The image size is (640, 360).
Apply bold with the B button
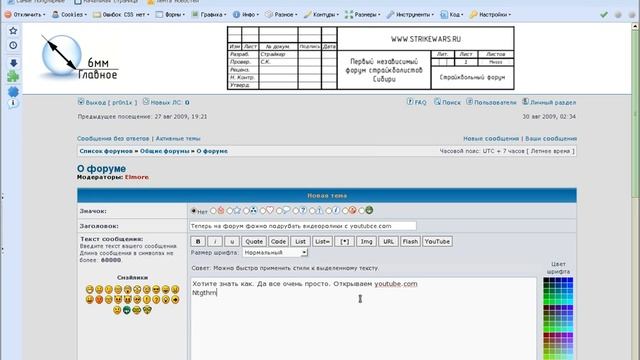tap(198, 242)
